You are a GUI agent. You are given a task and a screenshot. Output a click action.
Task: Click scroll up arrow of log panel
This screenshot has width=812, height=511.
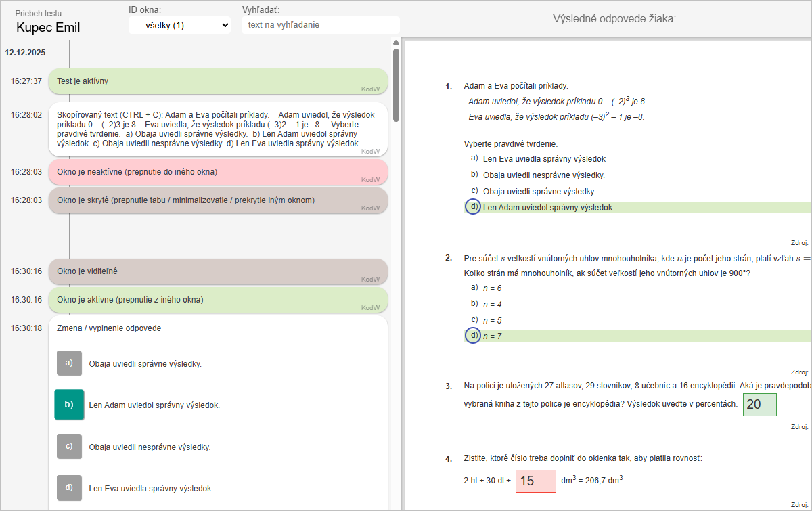pos(396,43)
